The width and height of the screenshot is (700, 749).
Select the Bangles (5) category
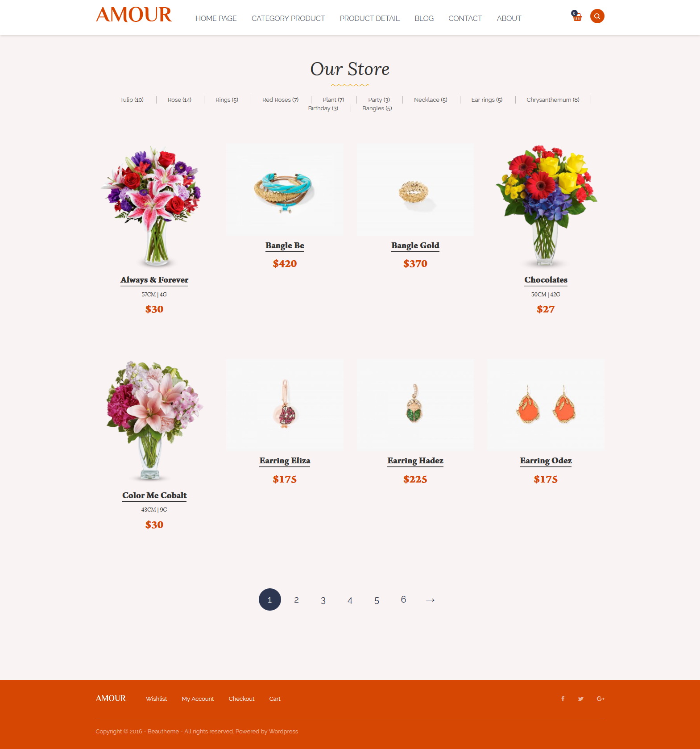click(x=377, y=108)
